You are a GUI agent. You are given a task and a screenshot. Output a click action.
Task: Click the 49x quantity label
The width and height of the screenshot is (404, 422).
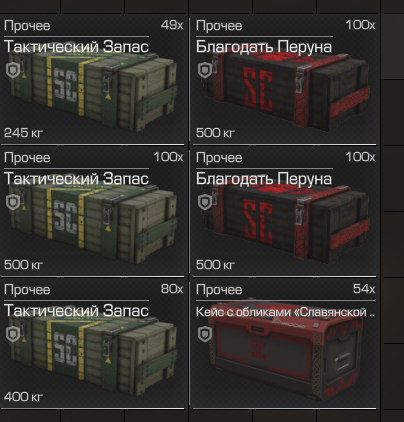click(172, 25)
